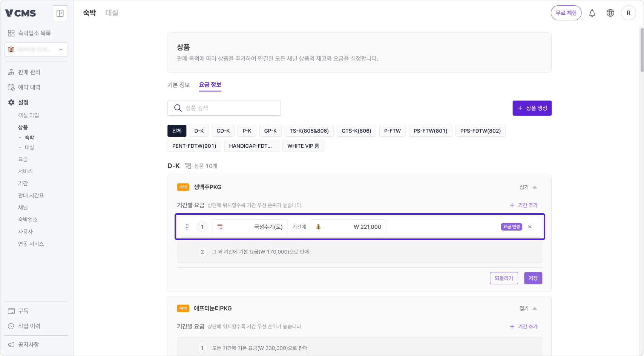Image resolution: width=644 pixels, height=356 pixels.
Task: Open the 기본 정보 tab
Action: pyautogui.click(x=179, y=85)
